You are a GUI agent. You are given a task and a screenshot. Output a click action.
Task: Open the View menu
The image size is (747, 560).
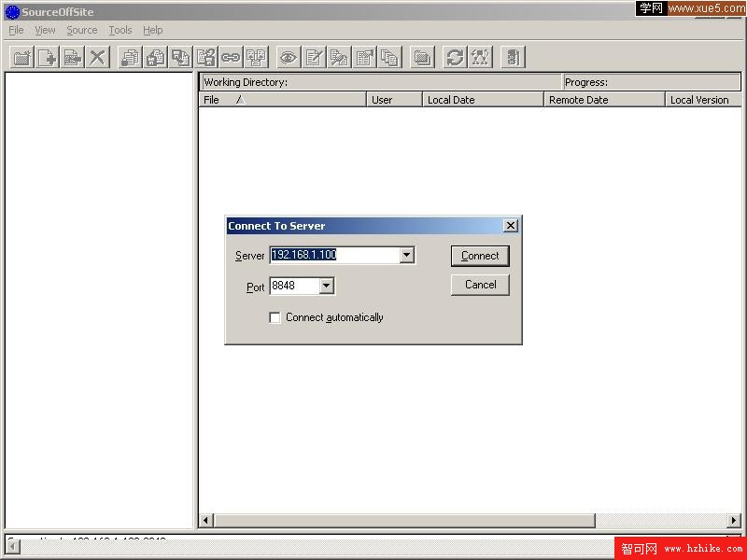tap(45, 30)
